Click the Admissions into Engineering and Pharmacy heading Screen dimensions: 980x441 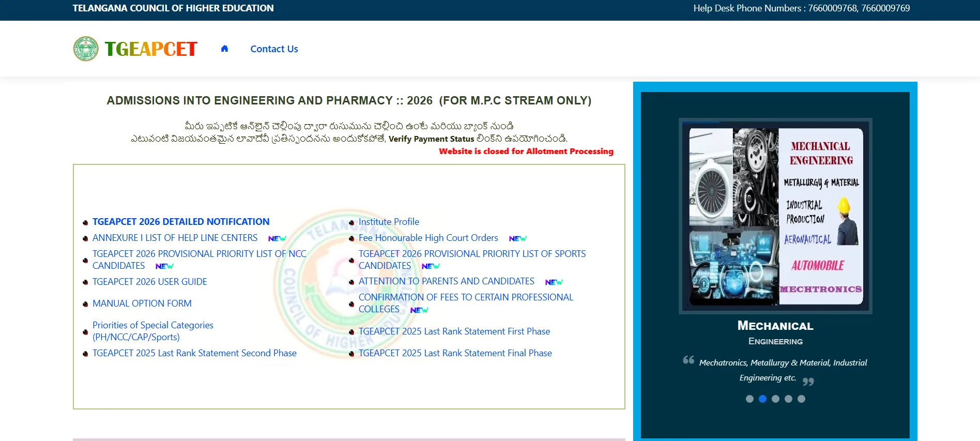(x=349, y=100)
